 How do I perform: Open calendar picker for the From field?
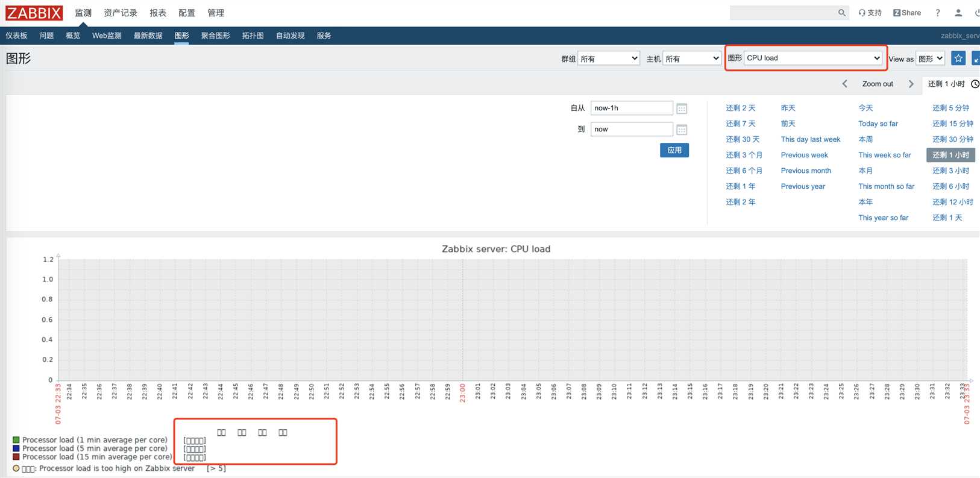pyautogui.click(x=682, y=108)
